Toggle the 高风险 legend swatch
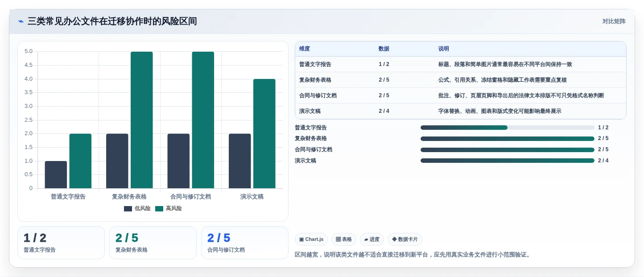644x277 pixels. pos(159,209)
